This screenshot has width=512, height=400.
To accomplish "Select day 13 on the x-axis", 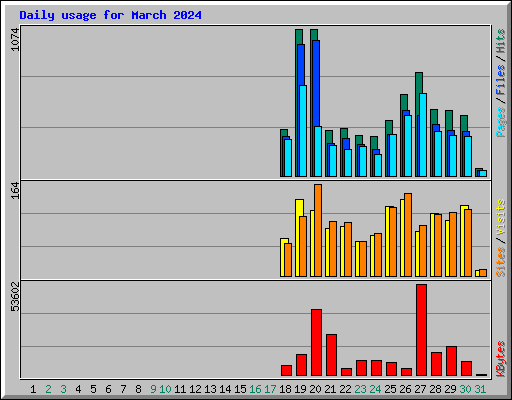I will coord(210,389).
